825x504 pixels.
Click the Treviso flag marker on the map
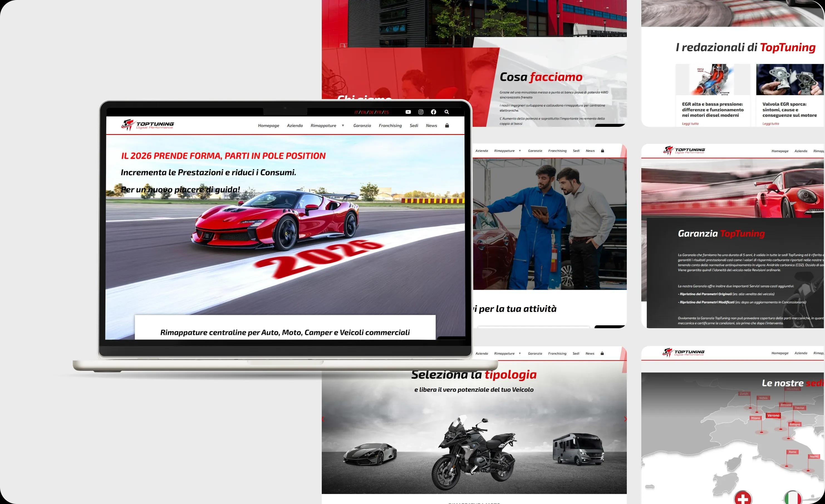click(800, 408)
